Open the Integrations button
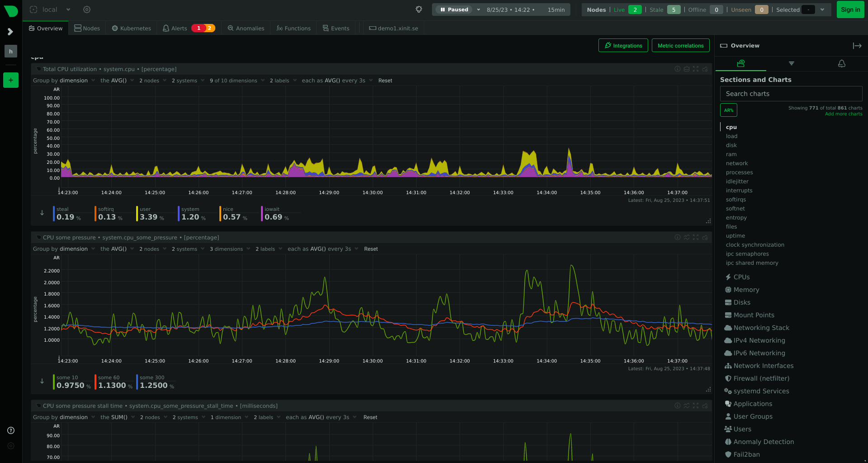 pos(623,45)
